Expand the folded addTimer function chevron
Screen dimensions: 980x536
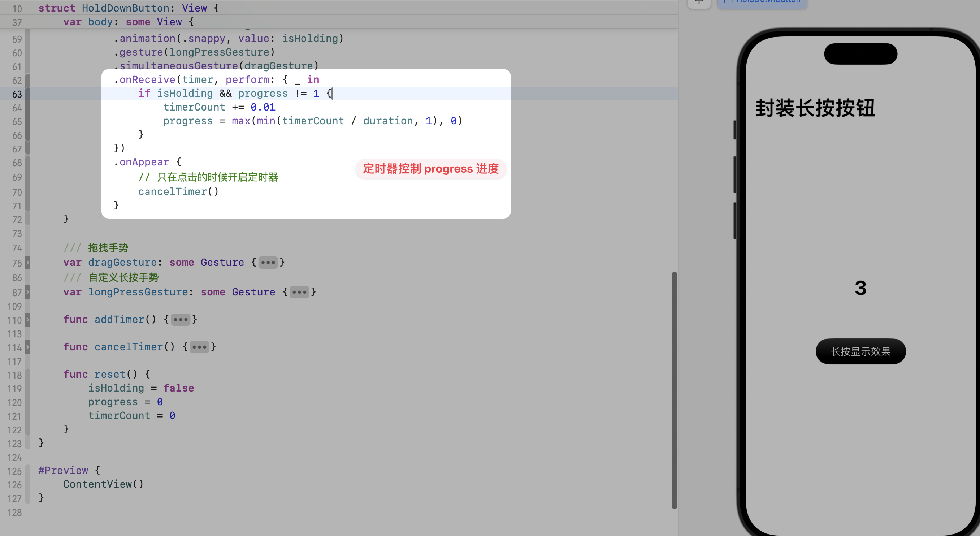(27, 320)
